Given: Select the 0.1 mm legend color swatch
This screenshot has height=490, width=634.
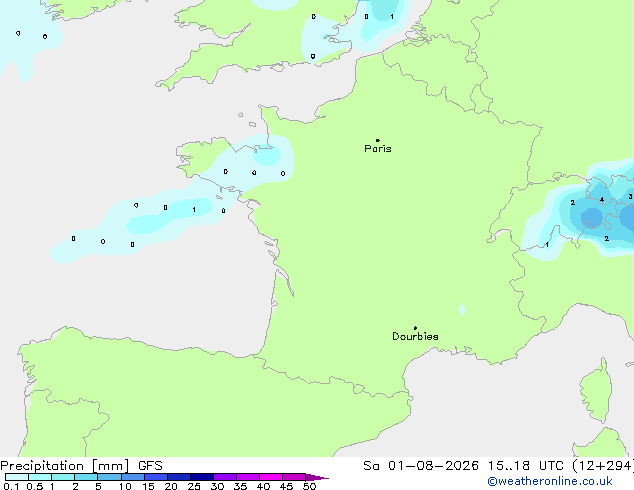Looking at the screenshot, I should [17, 477].
